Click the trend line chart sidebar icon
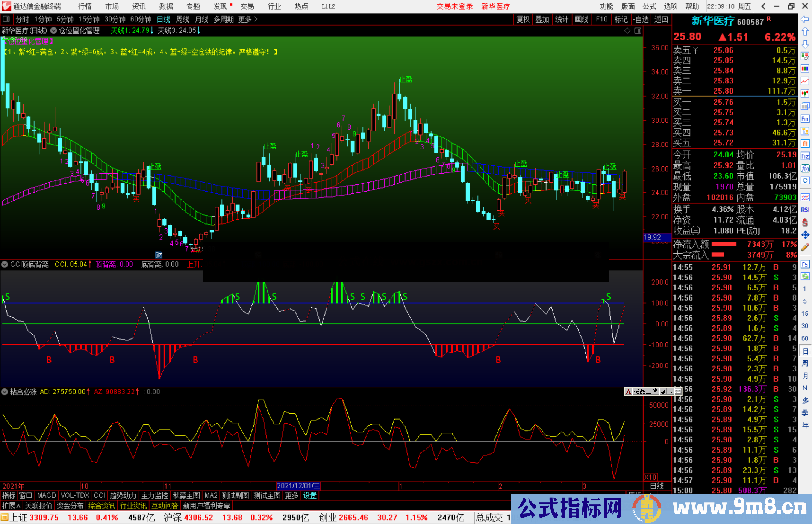The height and width of the screenshot is (524, 812). pyautogui.click(x=805, y=81)
